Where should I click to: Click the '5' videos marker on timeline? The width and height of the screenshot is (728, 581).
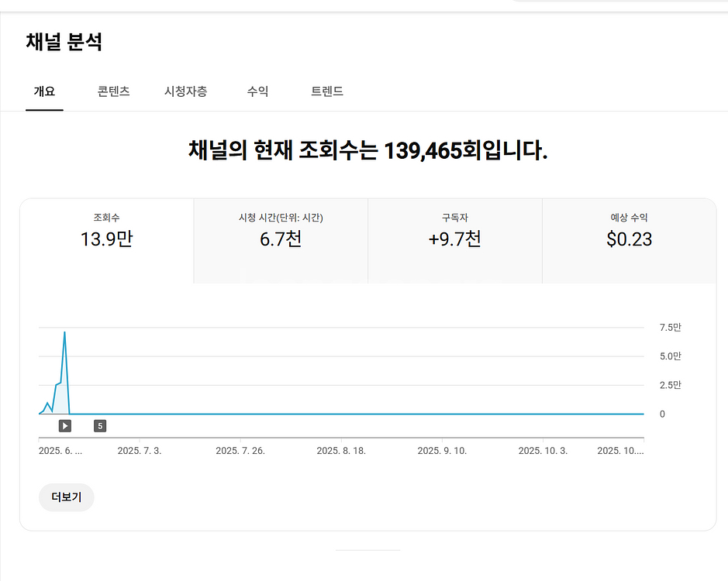coord(100,425)
